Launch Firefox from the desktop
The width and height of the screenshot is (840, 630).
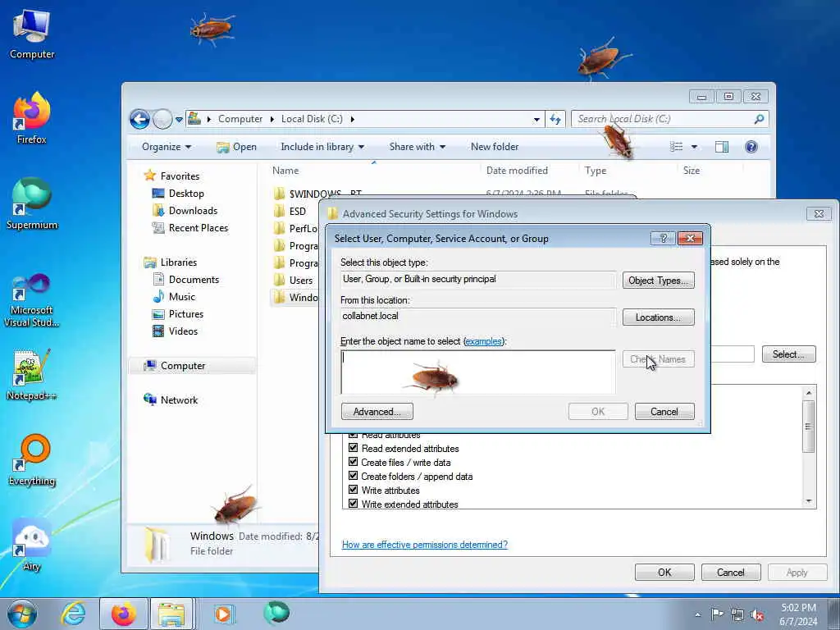(x=32, y=117)
